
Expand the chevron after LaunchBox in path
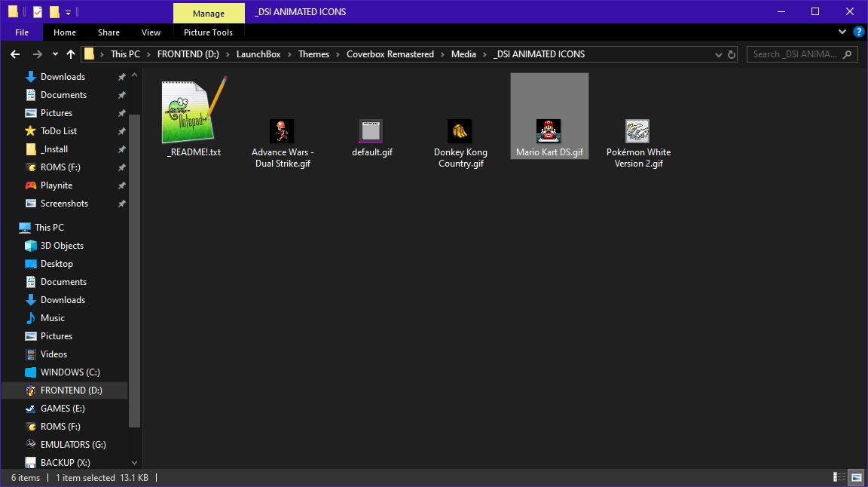(289, 54)
